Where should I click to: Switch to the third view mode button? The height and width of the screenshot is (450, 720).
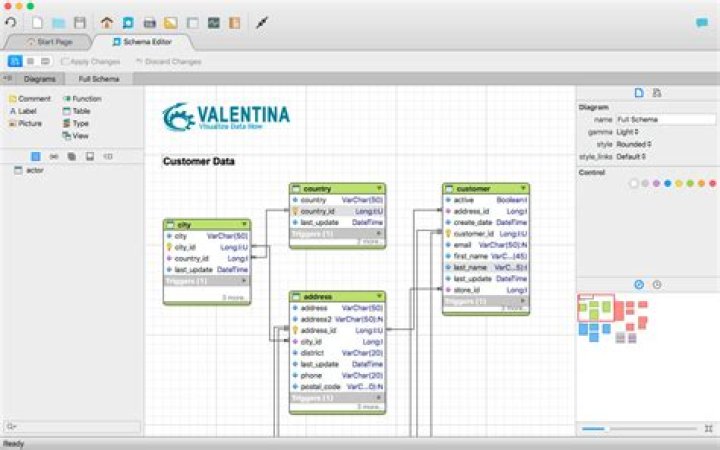45,61
